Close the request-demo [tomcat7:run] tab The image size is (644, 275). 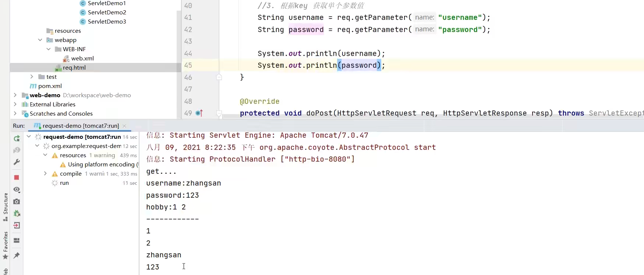pyautogui.click(x=124, y=126)
